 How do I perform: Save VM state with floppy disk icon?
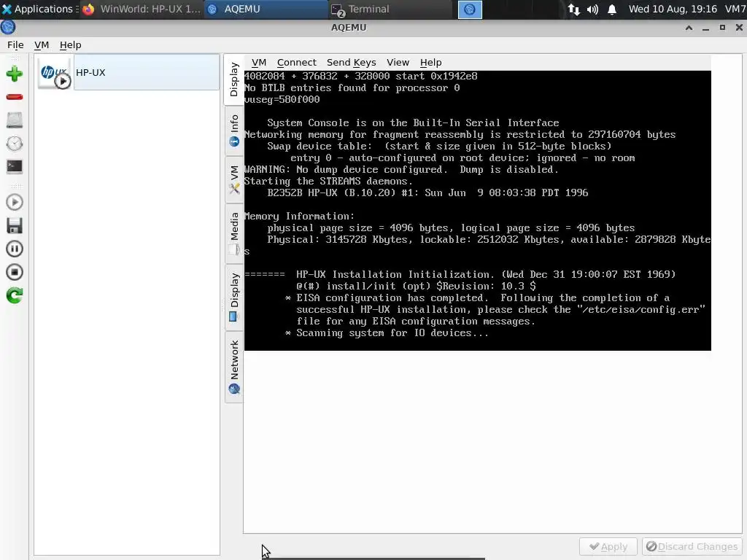click(15, 226)
